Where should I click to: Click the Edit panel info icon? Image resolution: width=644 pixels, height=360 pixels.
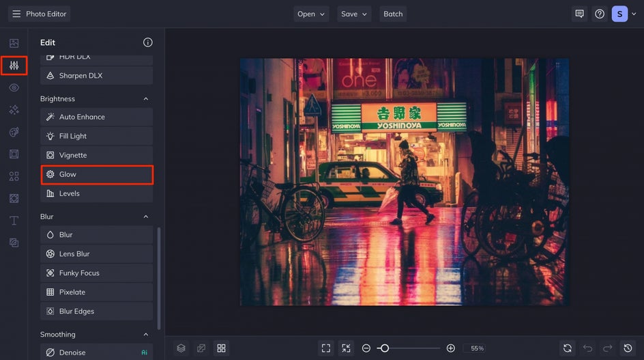(x=147, y=42)
